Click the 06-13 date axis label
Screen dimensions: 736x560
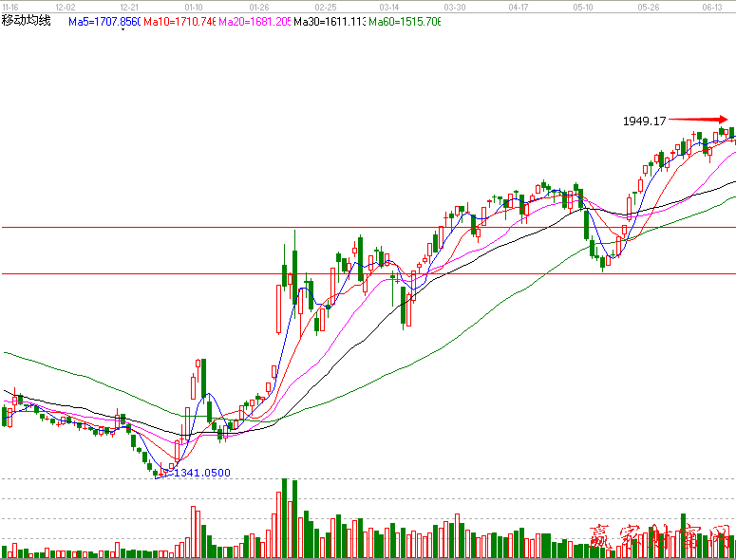click(x=712, y=6)
